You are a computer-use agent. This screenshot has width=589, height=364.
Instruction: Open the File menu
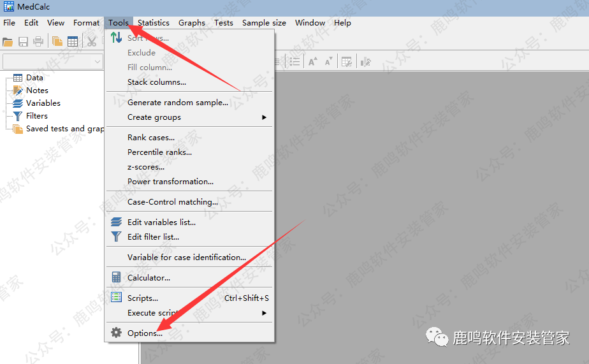[10, 23]
